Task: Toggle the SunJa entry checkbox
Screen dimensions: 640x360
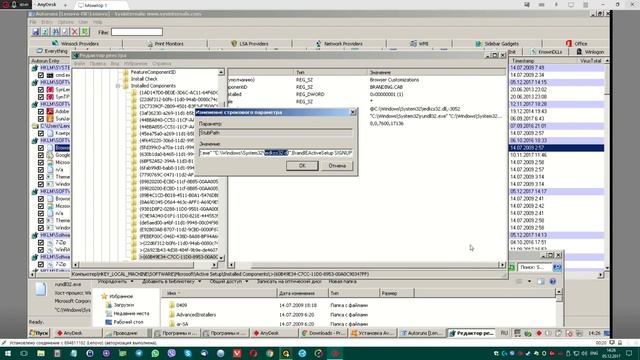Action: (41, 119)
